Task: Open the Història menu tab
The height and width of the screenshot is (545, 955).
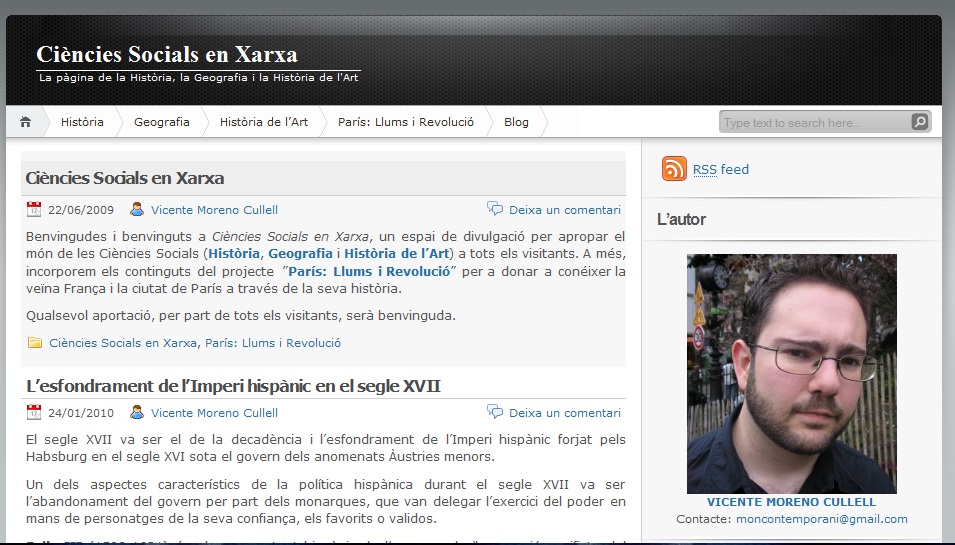Action: (x=82, y=122)
